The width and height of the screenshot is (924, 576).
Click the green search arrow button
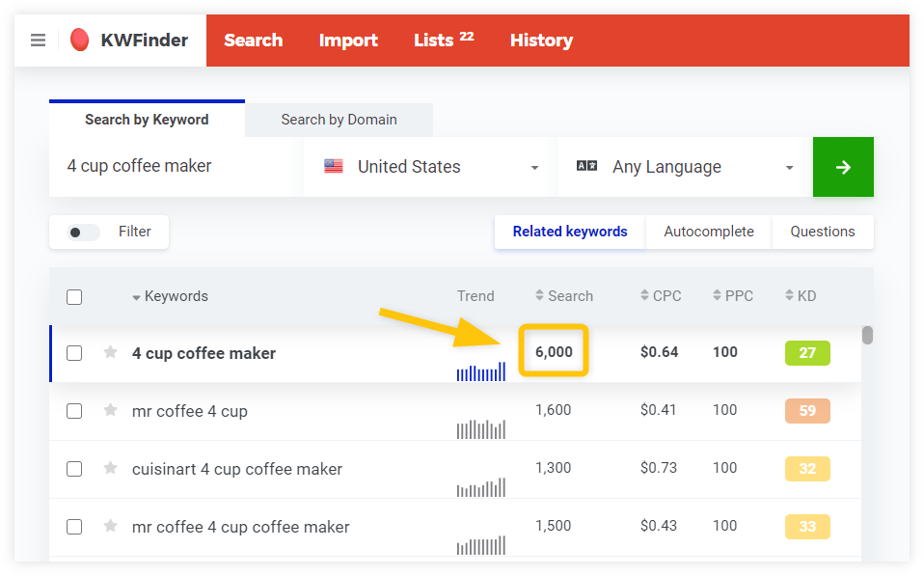843,167
